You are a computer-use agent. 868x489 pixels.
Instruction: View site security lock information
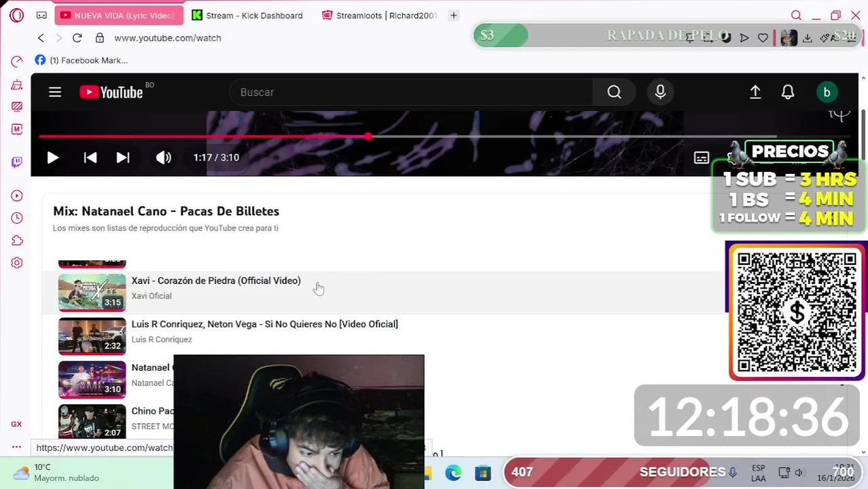click(x=100, y=38)
